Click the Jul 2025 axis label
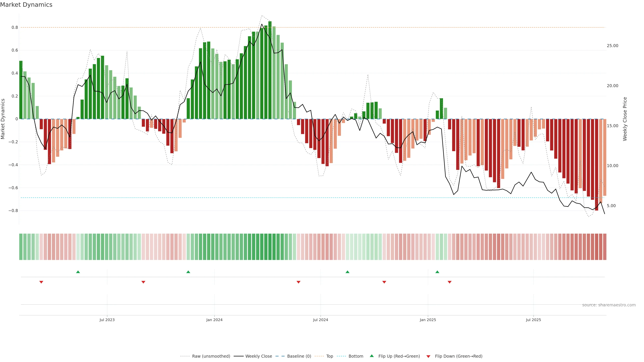644x362 pixels. pyautogui.click(x=533, y=320)
